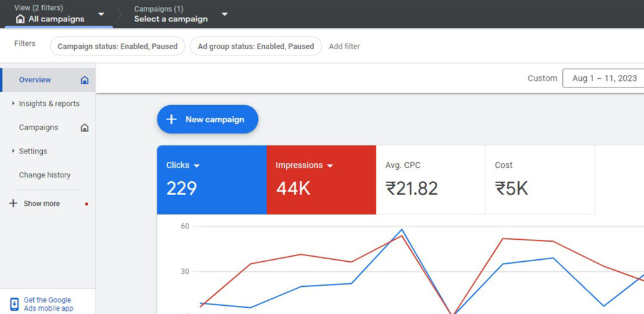
Task: Click the Google Ads mobile app download icon
Action: click(x=14, y=305)
